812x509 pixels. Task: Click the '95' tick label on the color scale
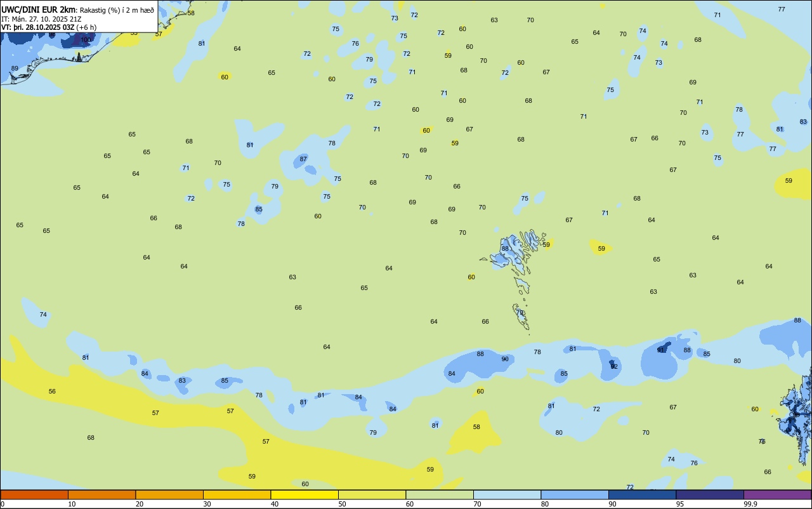pos(680,504)
